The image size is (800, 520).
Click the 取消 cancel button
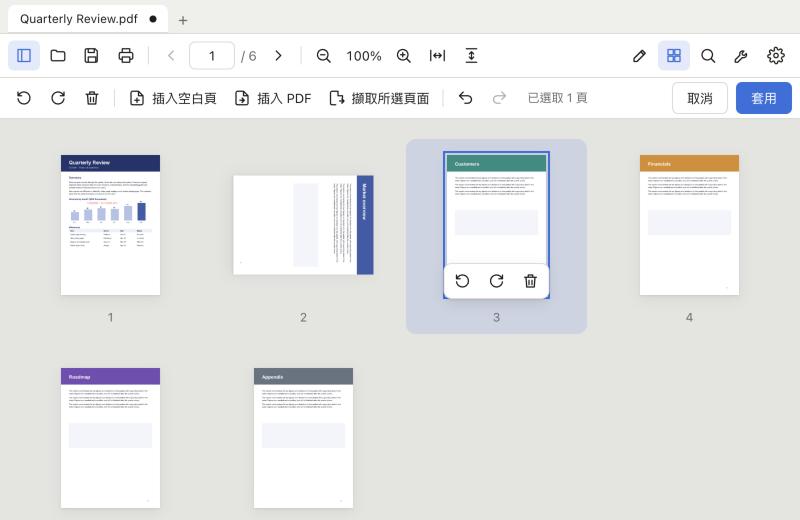699,98
